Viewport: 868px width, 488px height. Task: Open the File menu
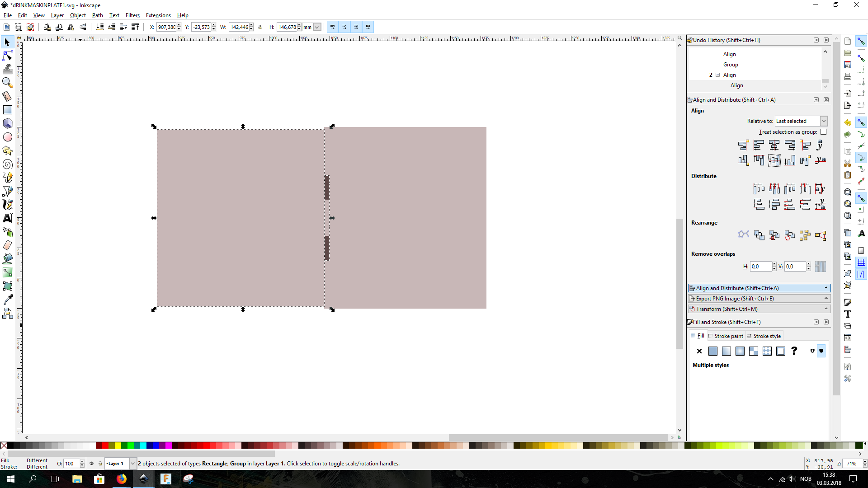[8, 15]
